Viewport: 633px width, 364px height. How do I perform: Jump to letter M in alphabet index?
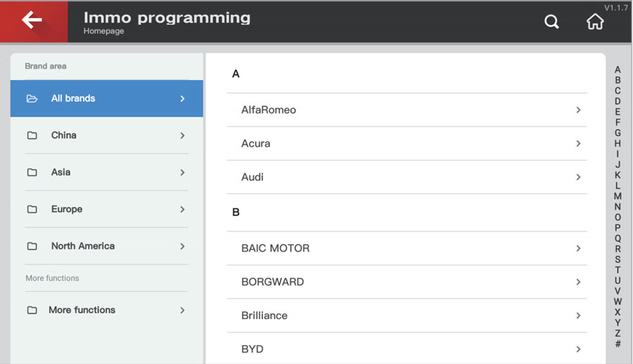(618, 197)
